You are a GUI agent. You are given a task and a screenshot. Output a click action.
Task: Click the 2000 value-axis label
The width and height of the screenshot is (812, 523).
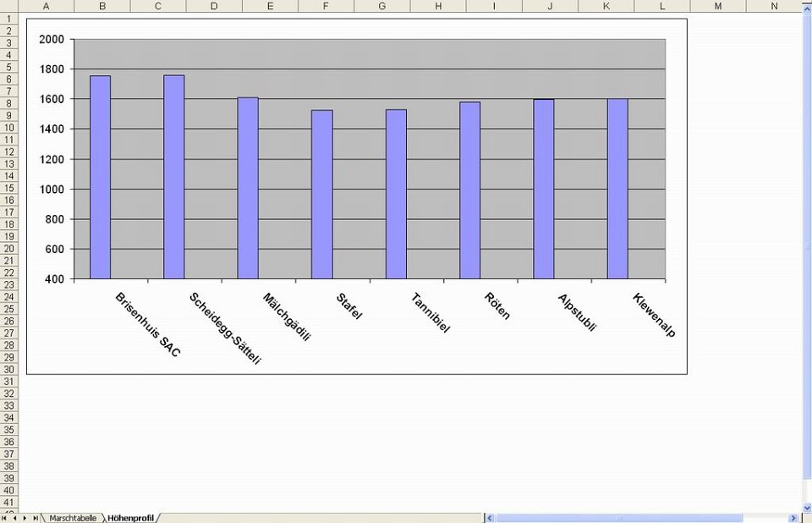[52, 40]
